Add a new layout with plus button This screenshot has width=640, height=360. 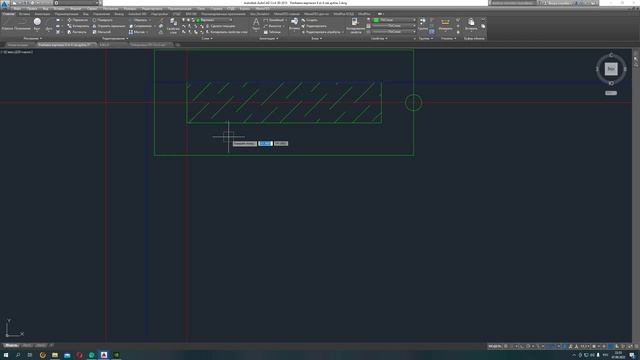click(51, 346)
